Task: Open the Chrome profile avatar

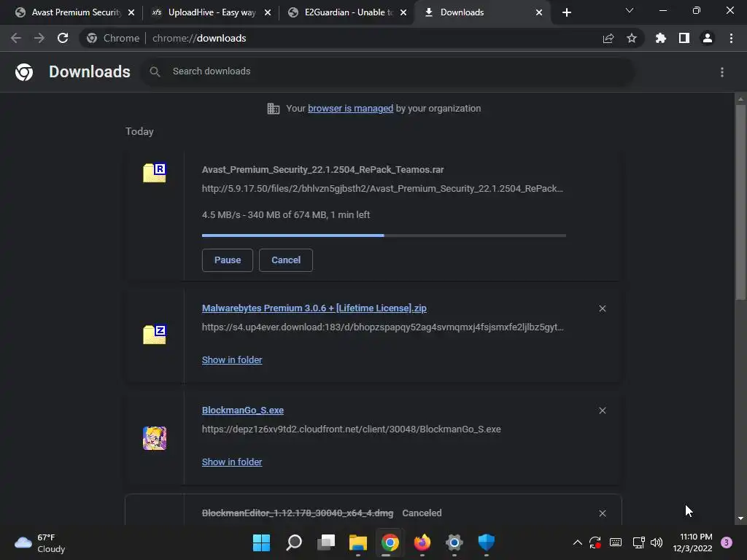Action: tap(708, 38)
